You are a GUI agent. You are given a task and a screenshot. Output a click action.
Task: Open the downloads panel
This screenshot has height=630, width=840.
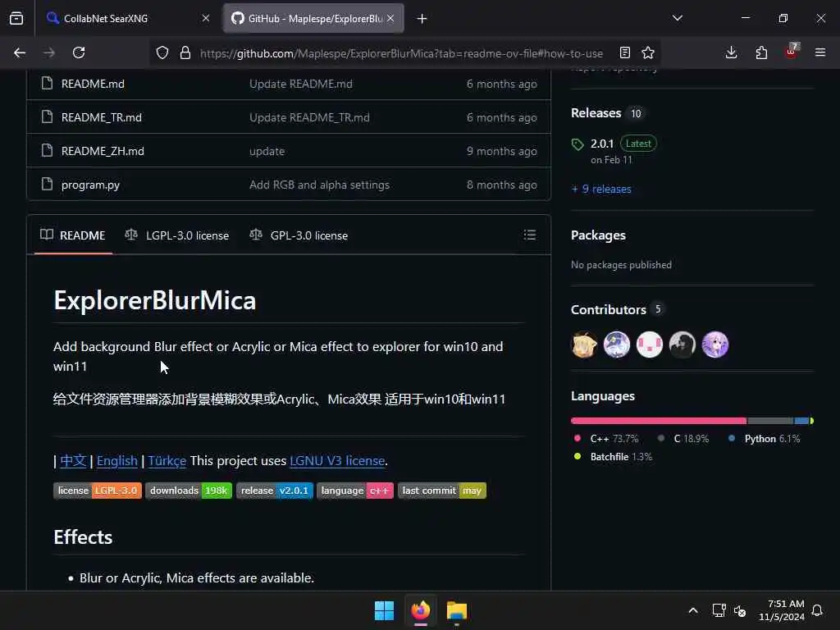pos(731,52)
